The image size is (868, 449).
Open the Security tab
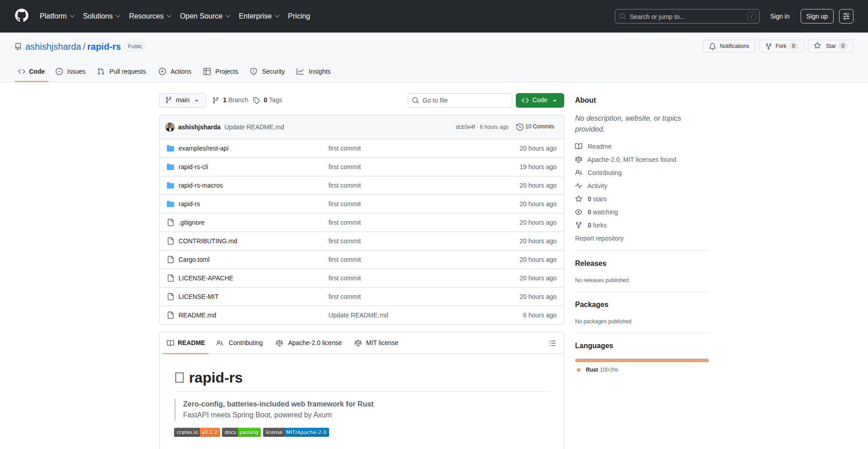pos(268,71)
